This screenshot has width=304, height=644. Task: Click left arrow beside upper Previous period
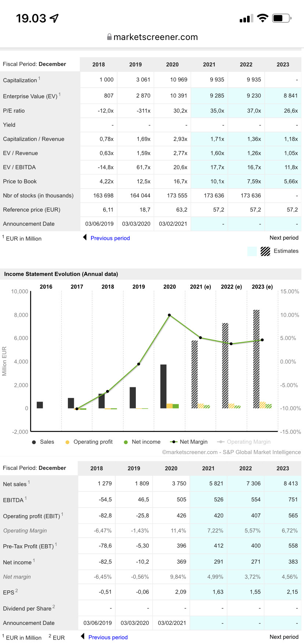point(85,238)
